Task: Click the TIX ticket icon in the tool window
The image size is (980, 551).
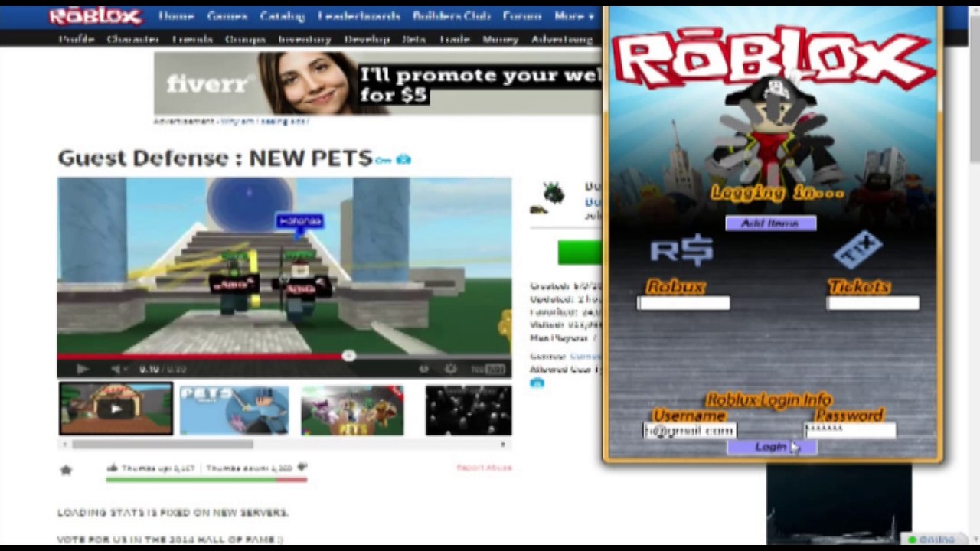Action: tap(858, 249)
